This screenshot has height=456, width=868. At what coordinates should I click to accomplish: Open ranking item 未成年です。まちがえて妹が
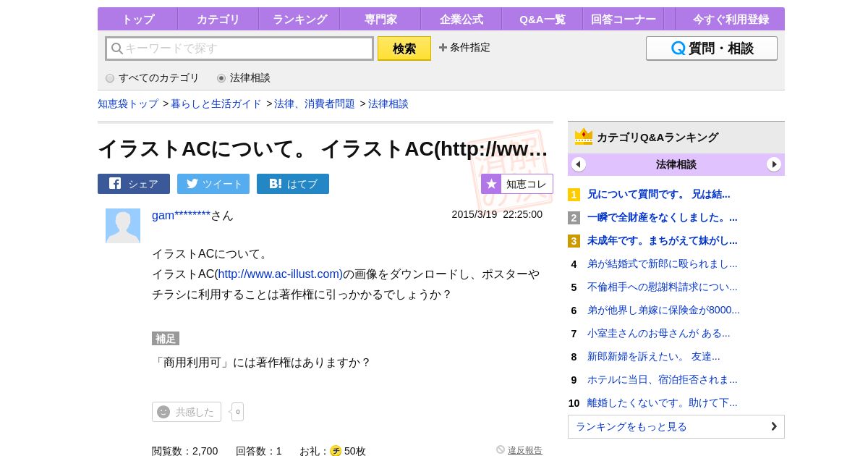click(x=662, y=240)
